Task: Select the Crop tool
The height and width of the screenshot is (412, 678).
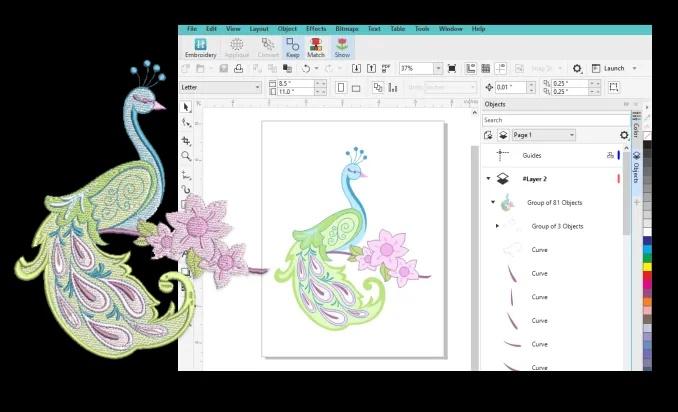Action: click(x=186, y=141)
